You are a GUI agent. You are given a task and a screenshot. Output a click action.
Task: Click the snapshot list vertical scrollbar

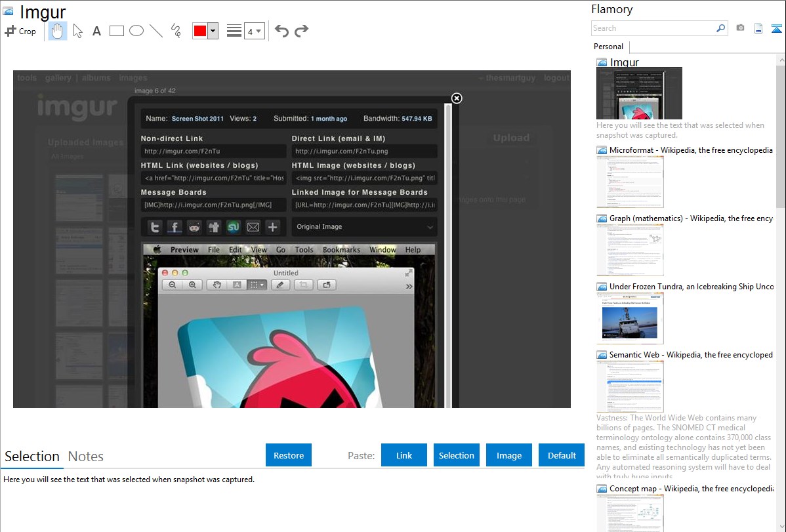781,135
